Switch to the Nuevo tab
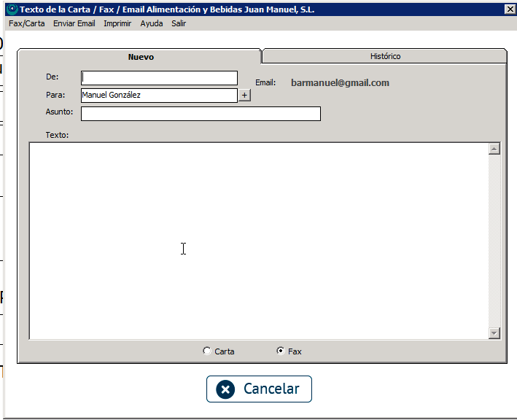 coord(141,57)
